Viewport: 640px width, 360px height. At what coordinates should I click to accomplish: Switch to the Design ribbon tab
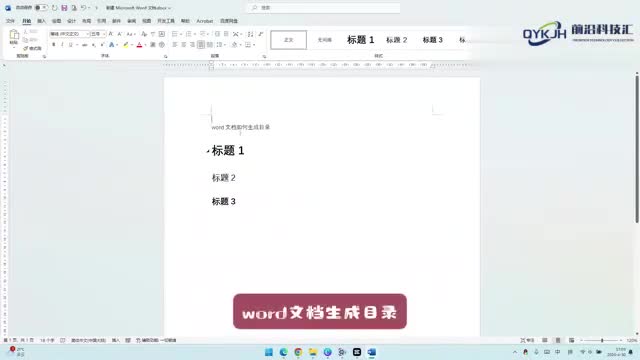[x=71, y=21]
